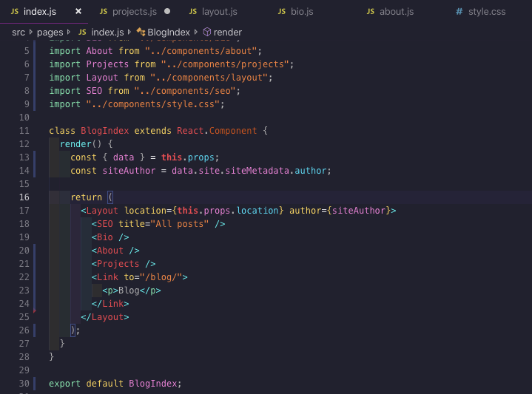This screenshot has height=394, width=532.
Task: Click "All posts" title string
Action: (x=180, y=224)
